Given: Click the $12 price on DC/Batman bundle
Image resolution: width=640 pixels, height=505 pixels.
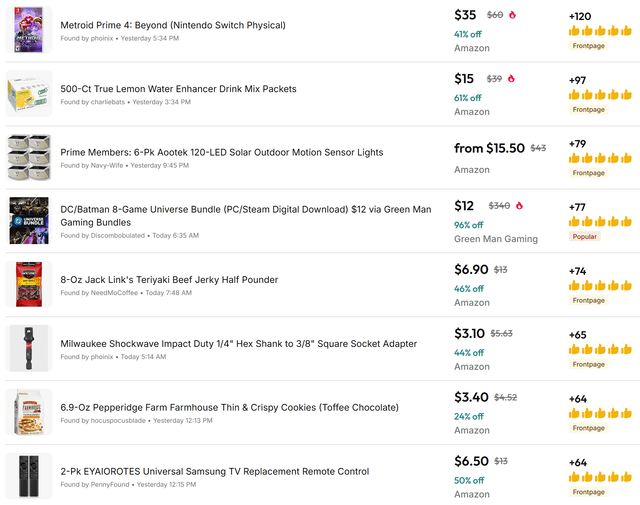Looking at the screenshot, I should pos(464,206).
